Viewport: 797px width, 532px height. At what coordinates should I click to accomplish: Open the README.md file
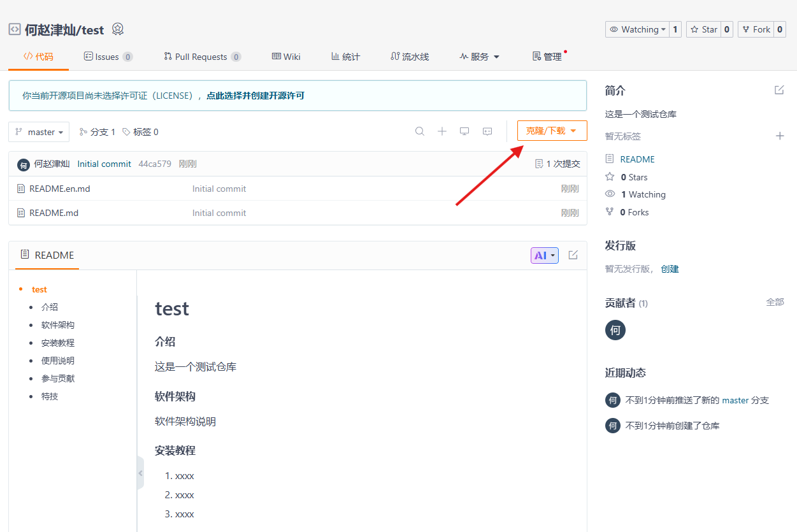click(54, 213)
